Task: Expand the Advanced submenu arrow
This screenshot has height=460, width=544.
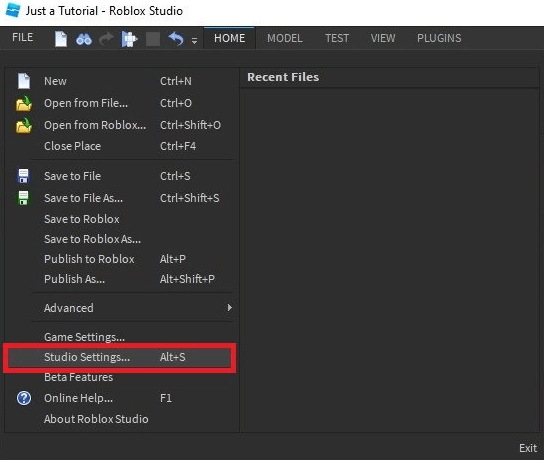Action: tap(229, 308)
